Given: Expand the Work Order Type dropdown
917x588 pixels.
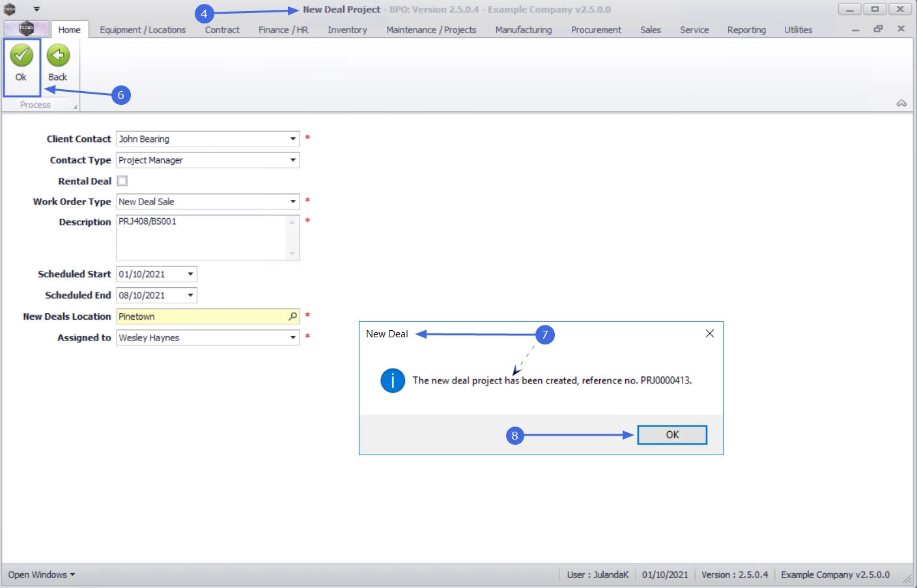Looking at the screenshot, I should 293,202.
